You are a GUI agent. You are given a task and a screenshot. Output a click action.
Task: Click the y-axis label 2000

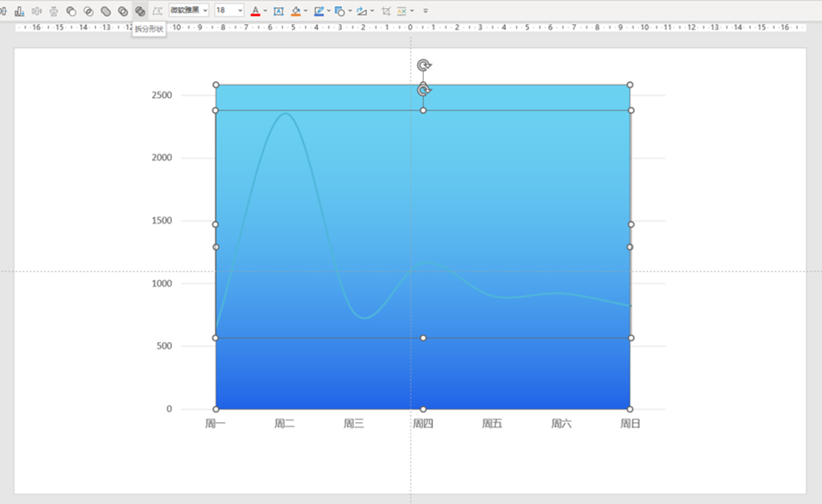162,158
